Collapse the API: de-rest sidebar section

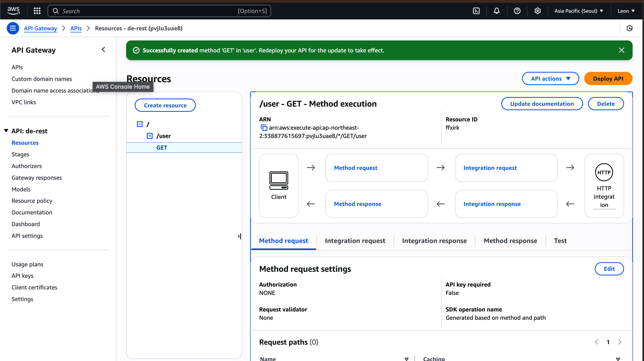click(6, 131)
